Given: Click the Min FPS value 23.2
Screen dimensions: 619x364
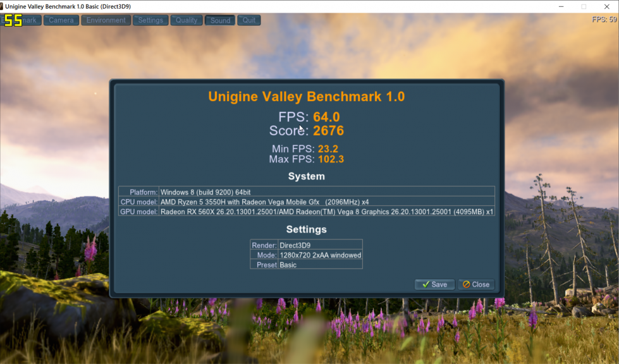Looking at the screenshot, I should coord(328,149).
